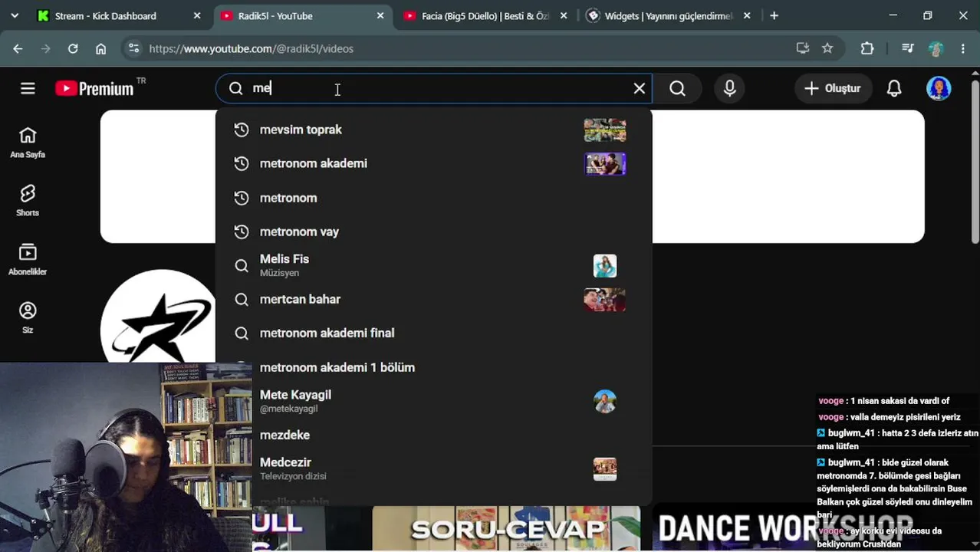Choose the 'metronom vay' suggestion
Image resolution: width=980 pixels, height=552 pixels.
point(434,232)
